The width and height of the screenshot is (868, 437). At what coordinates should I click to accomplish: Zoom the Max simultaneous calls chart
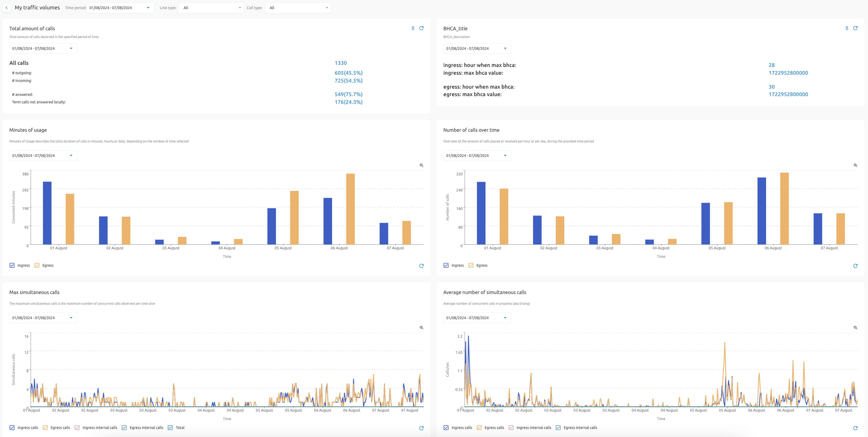[x=421, y=327]
